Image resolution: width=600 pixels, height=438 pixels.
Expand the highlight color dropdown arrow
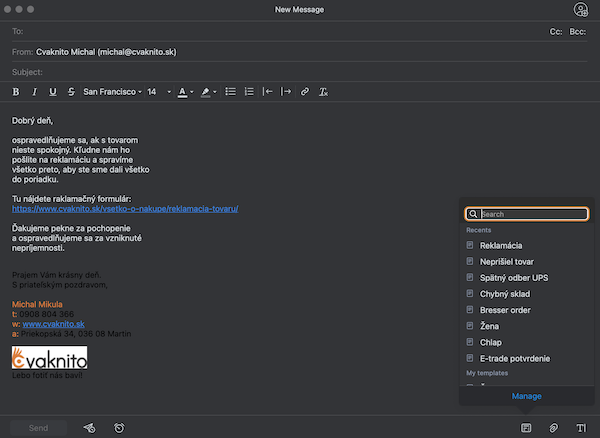[x=215, y=92]
